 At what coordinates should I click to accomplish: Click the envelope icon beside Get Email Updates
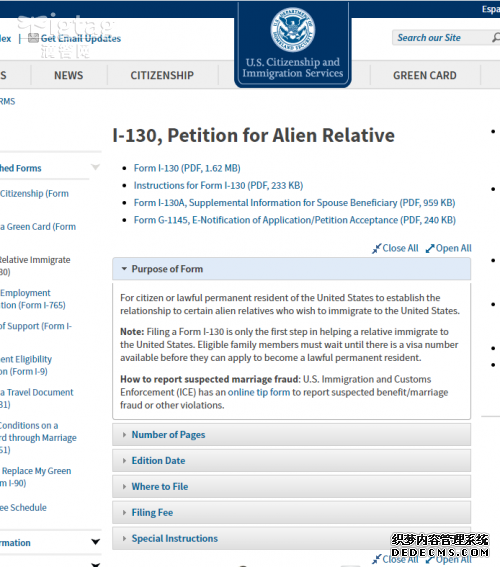click(33, 38)
